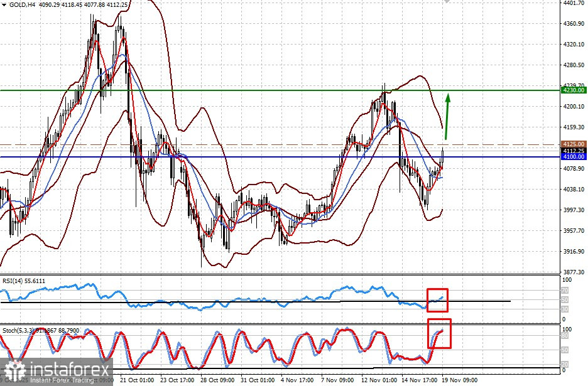Click the green 4230.00 price label
The height and width of the screenshot is (386, 588).
click(574, 90)
